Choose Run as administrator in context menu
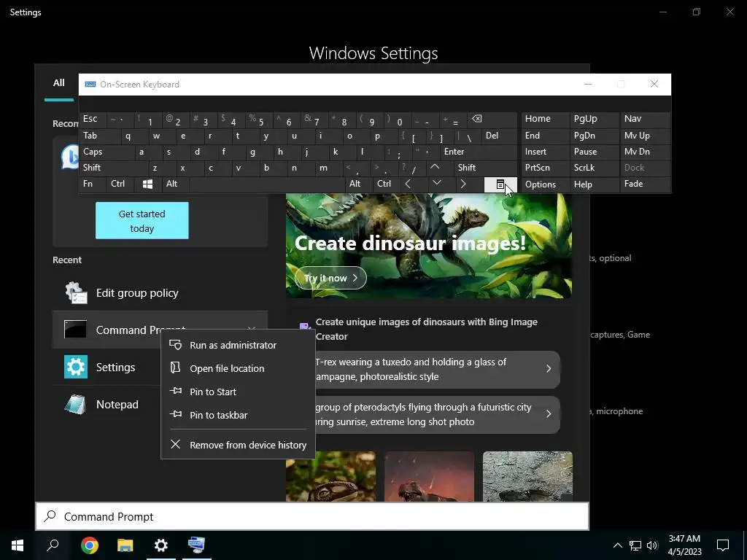Viewport: 747px width, 560px height. pos(239,345)
